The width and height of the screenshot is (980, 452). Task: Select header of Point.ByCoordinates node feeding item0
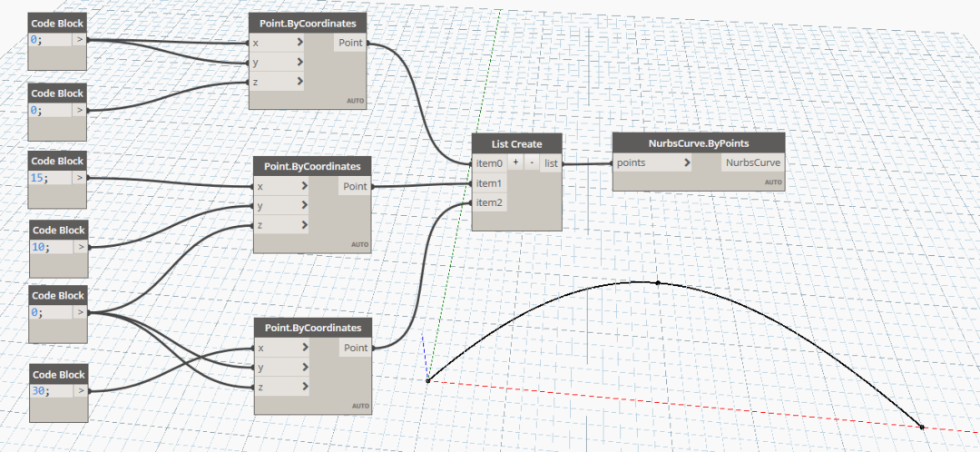[x=309, y=23]
